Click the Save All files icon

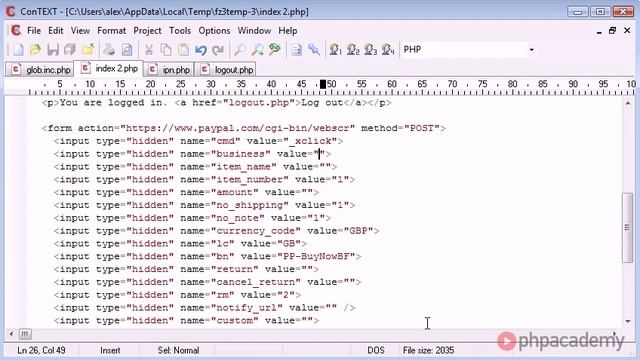click(70, 50)
